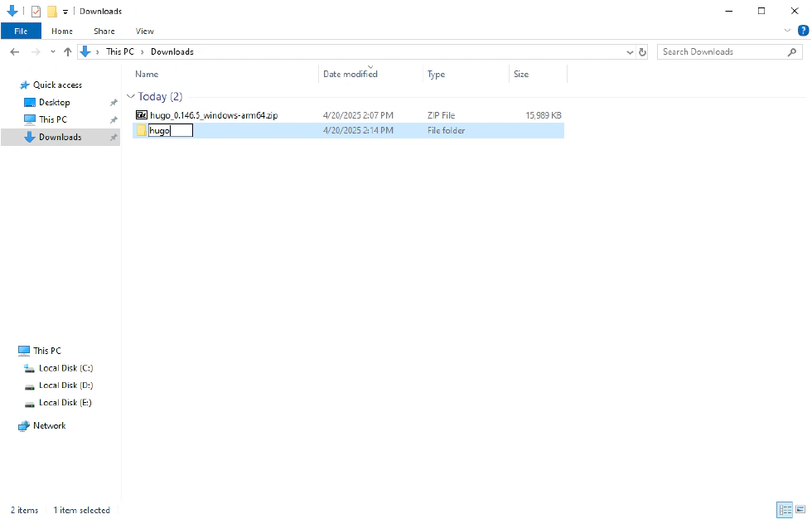This screenshot has height=519, width=812.
Task: Click the Properties quick access toolbar icon
Action: point(36,12)
